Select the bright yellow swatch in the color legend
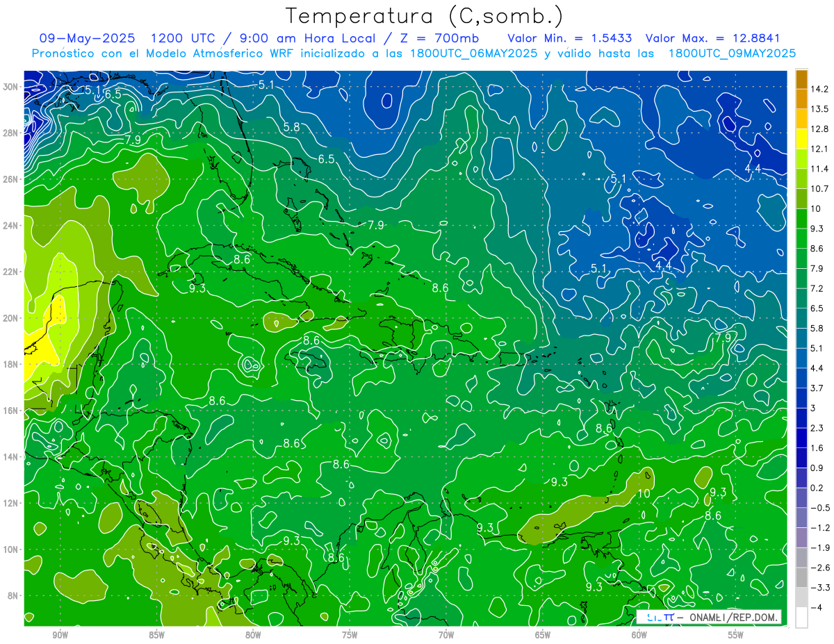Image resolution: width=834 pixels, height=644 pixels. (x=801, y=139)
